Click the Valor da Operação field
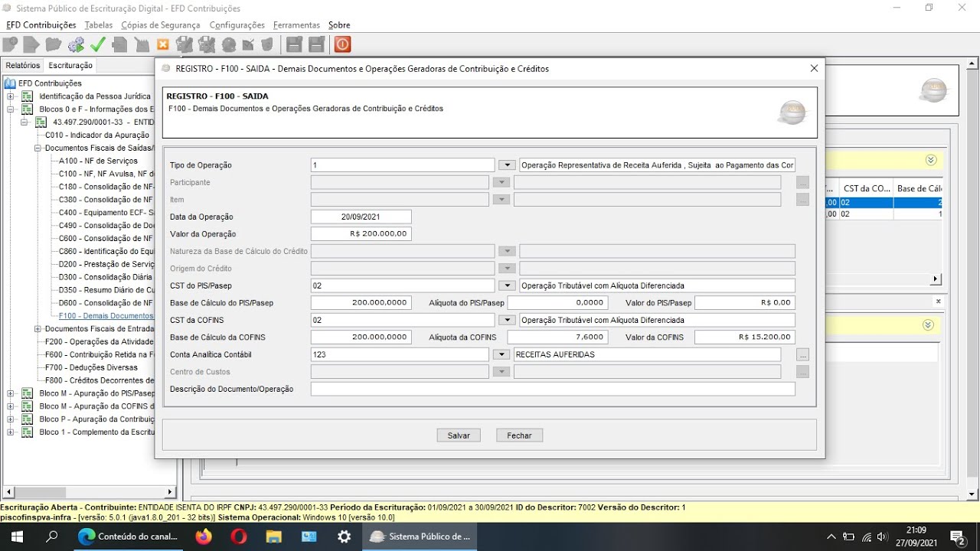The image size is (980, 551). click(361, 234)
